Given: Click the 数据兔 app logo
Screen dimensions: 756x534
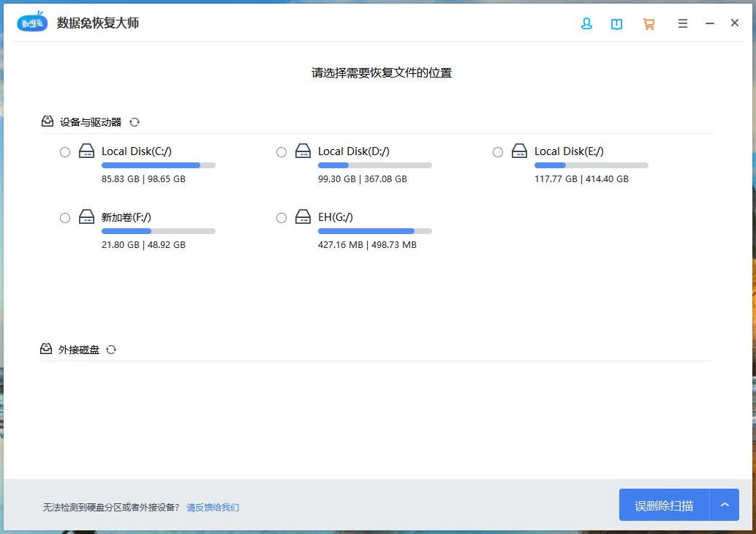Looking at the screenshot, I should tap(32, 22).
